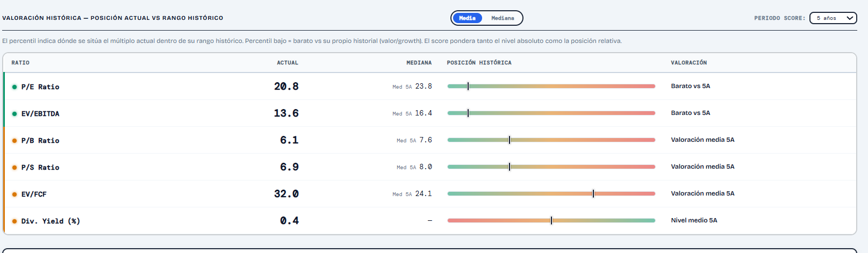Click the ACTUAL column header
868x253 pixels.
(x=288, y=63)
